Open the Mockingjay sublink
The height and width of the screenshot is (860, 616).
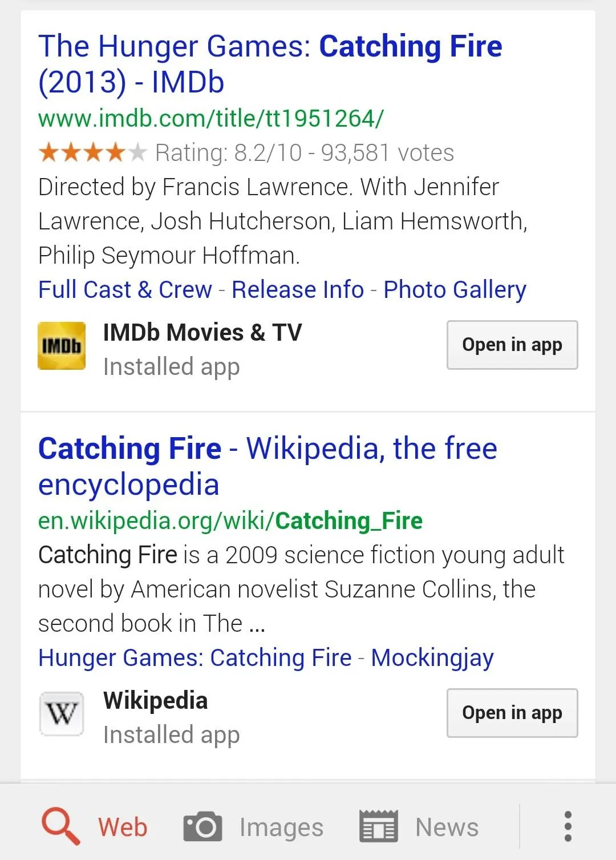(432, 658)
